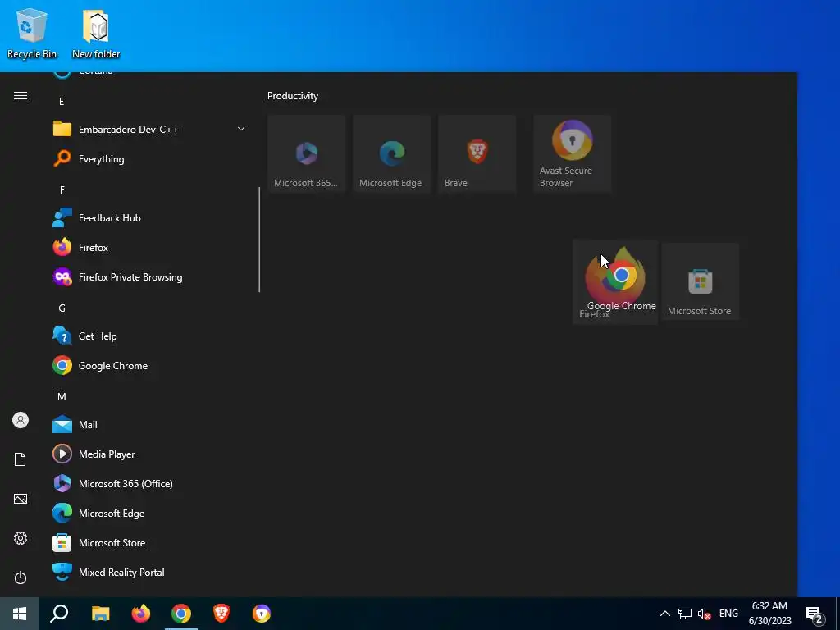
Task: Open the notifications action center
Action: pyautogui.click(x=815, y=614)
